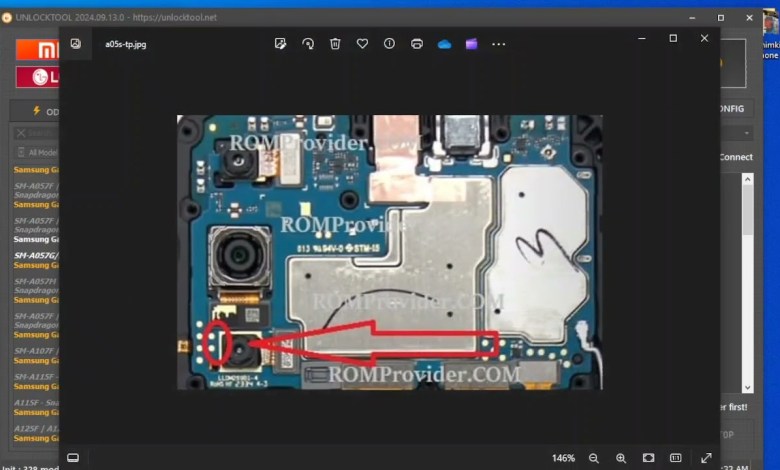Click the model search field in UnlockTool
Viewport: 780px width, 470px height.
(x=37, y=133)
